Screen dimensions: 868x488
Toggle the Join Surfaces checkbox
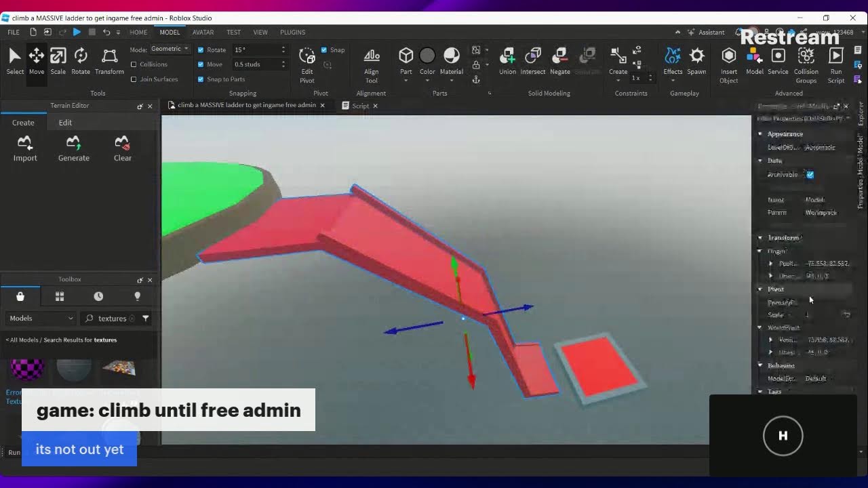[x=134, y=79]
